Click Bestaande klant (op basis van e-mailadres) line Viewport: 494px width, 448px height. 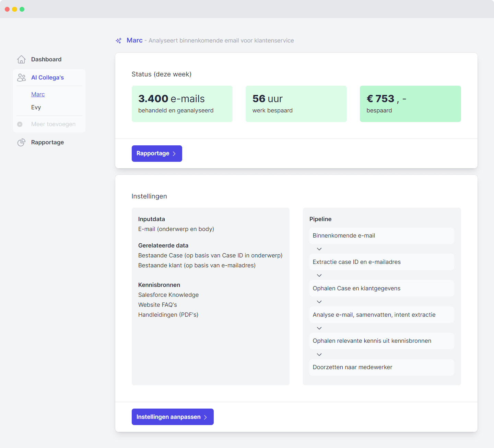point(197,265)
